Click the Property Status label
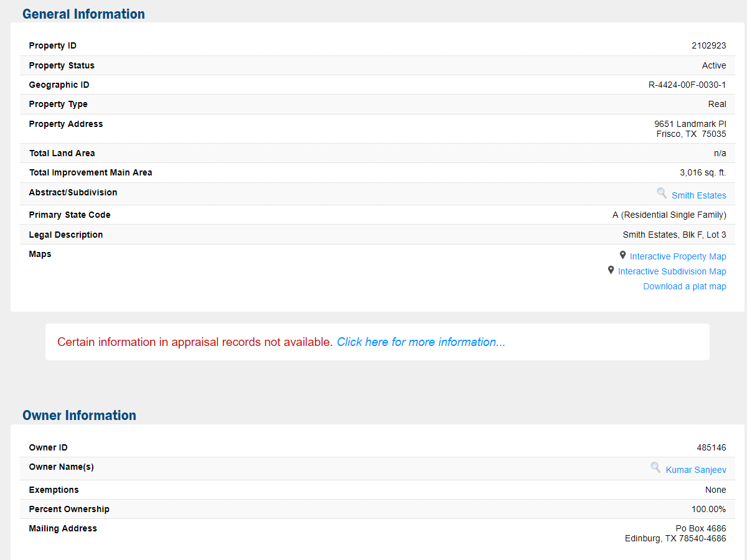This screenshot has width=747, height=560. point(62,65)
